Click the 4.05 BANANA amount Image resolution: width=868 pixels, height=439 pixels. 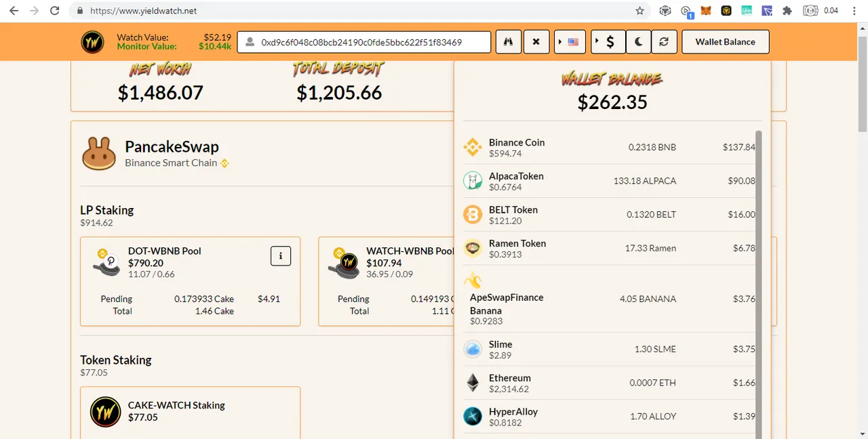click(x=648, y=299)
